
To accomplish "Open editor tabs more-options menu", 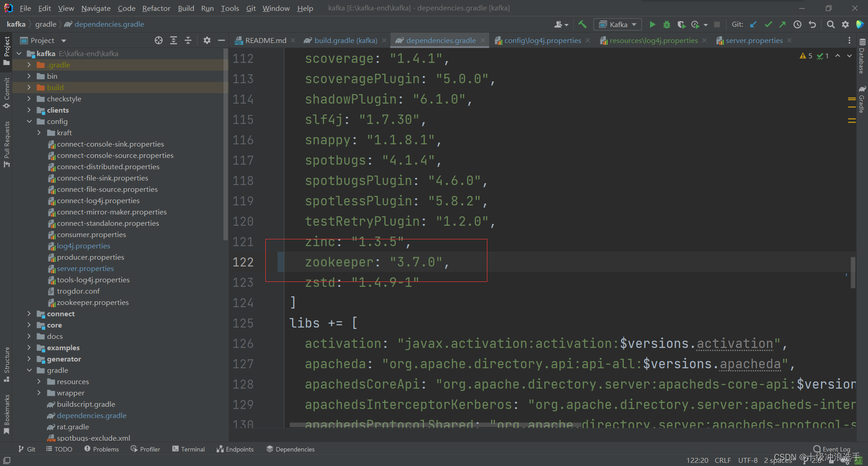I will [849, 40].
